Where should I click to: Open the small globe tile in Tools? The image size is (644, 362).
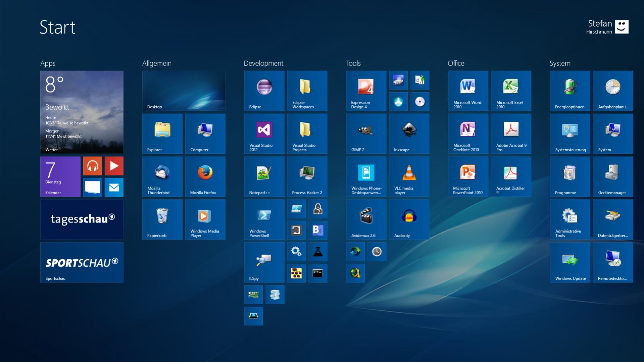[356, 273]
